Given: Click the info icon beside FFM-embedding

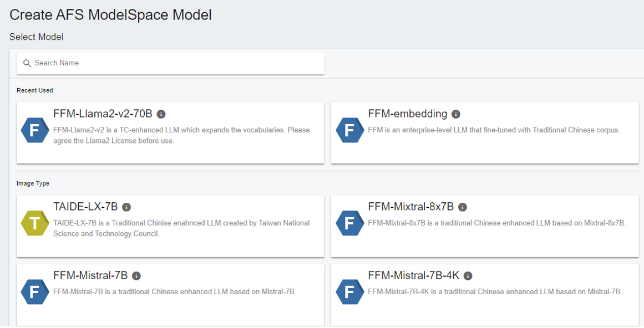Looking at the screenshot, I should pyautogui.click(x=456, y=114).
